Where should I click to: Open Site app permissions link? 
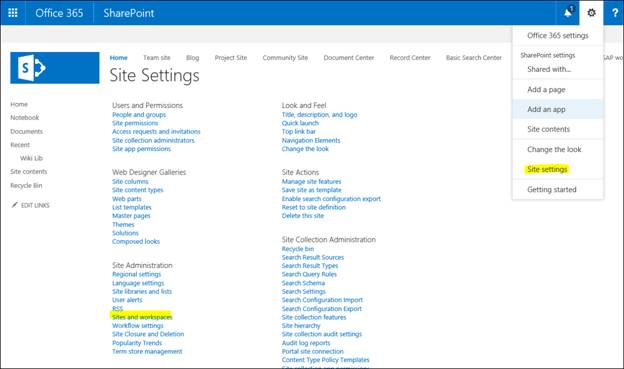click(x=141, y=149)
